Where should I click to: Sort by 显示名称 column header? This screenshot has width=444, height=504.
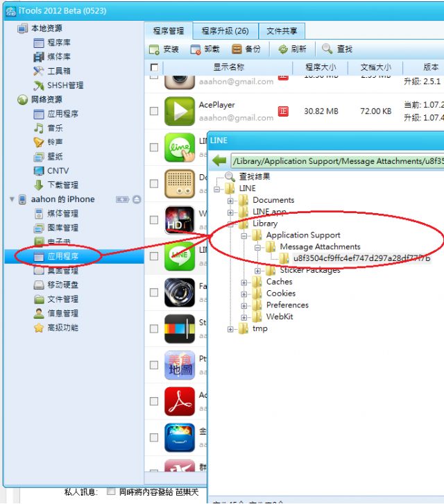click(x=228, y=67)
